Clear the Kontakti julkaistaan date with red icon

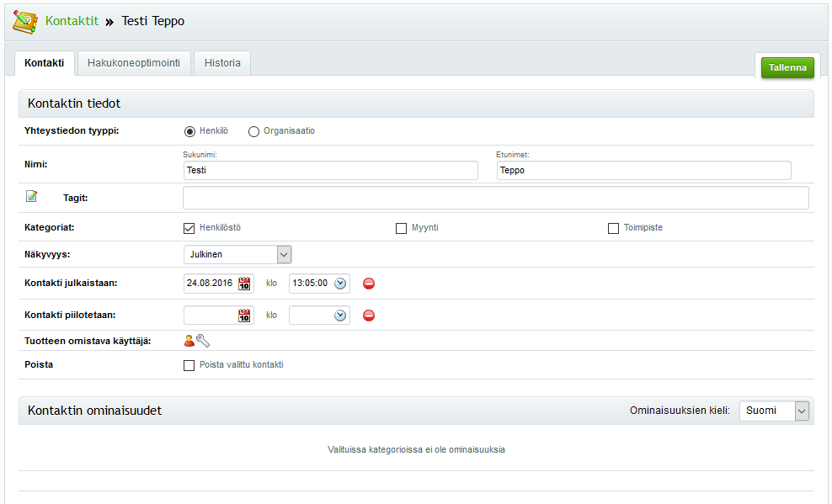click(x=369, y=284)
